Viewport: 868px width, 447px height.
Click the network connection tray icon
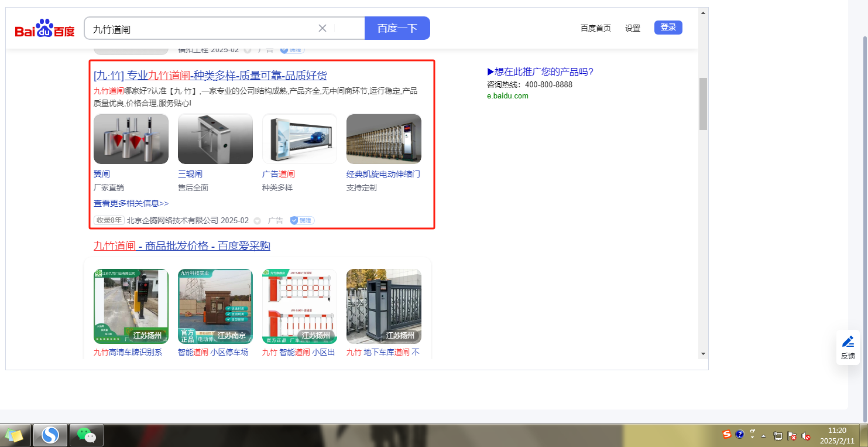point(778,436)
